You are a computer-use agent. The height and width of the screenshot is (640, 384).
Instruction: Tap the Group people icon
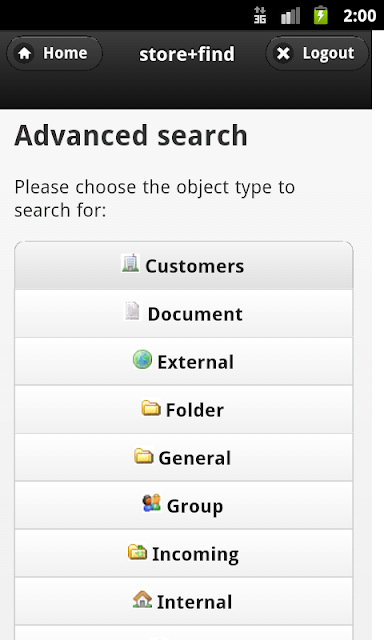click(151, 503)
